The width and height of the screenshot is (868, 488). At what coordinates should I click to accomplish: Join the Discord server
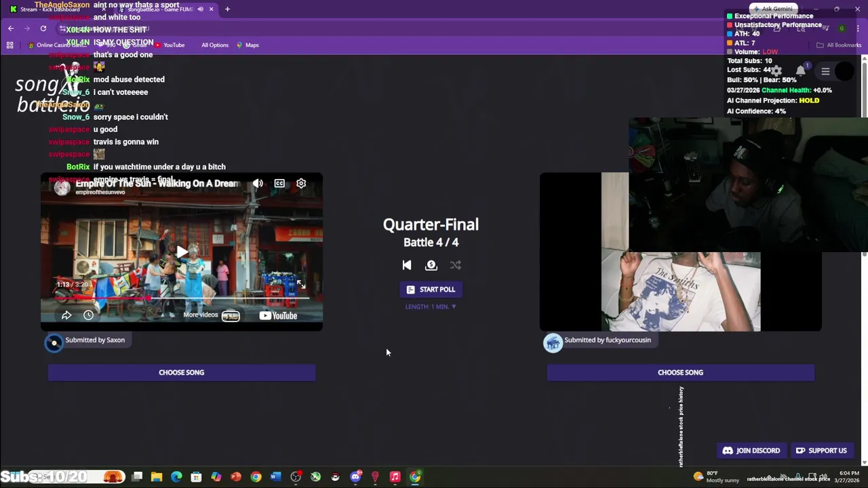(751, 451)
